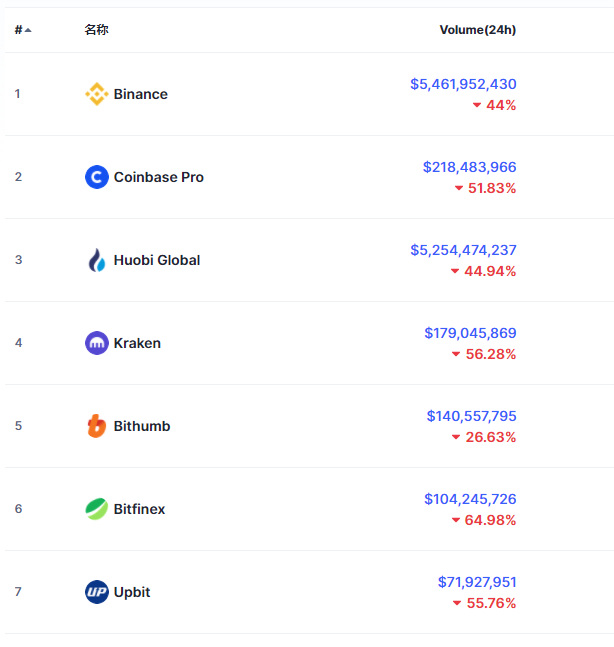The height and width of the screenshot is (647, 614).
Task: Click rank number 6 in Bitfinex row
Action: (18, 508)
